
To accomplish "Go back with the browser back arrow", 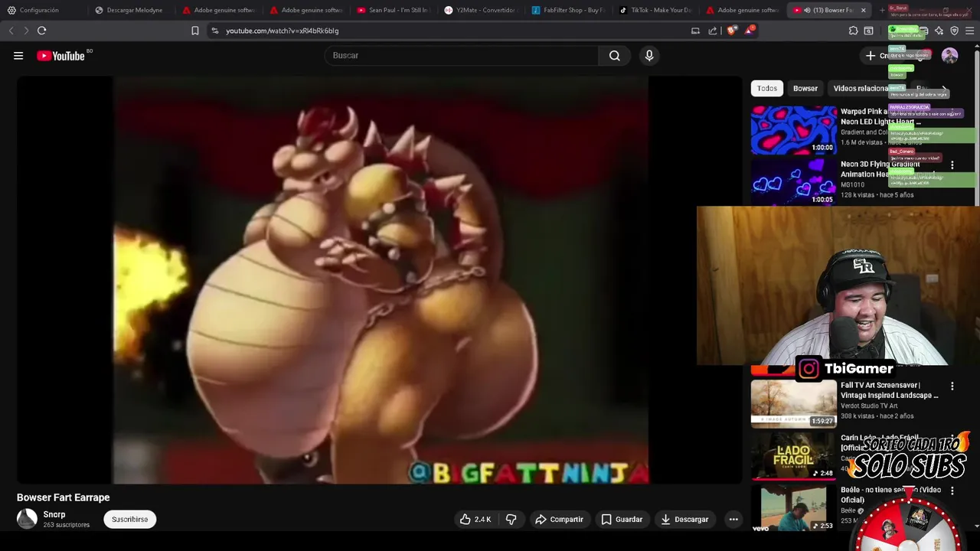I will (11, 31).
